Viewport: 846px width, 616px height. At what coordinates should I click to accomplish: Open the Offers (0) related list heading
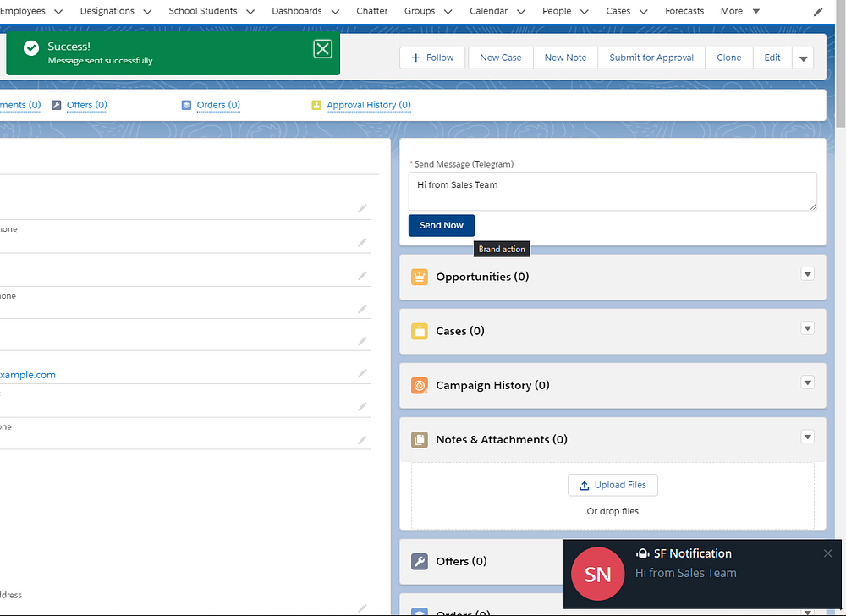461,562
